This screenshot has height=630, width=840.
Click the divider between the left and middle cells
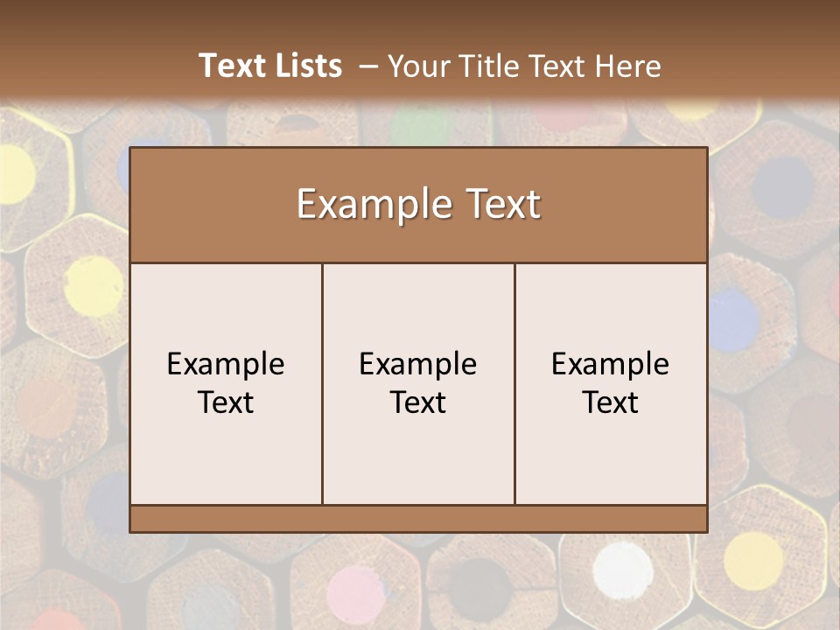point(323,383)
